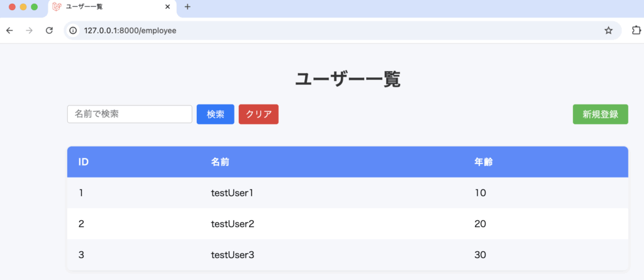Viewport: 644px width, 280px height.
Task: Click the browser back arrow
Action: tap(9, 30)
